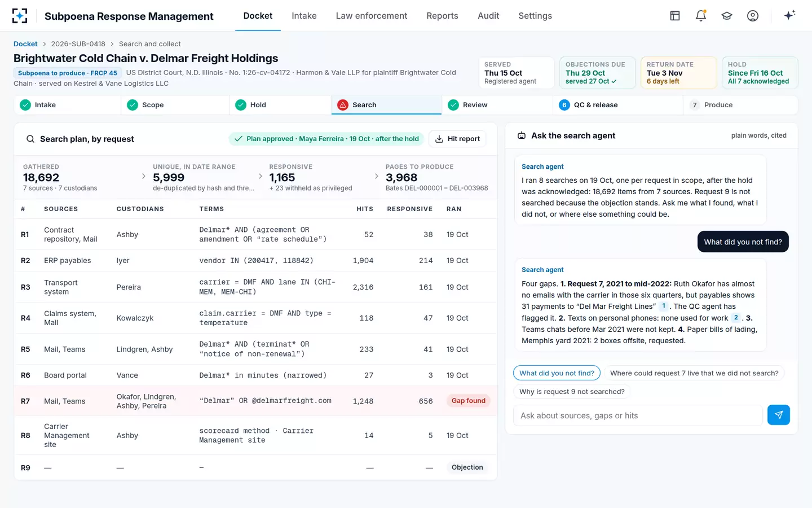Click the number 6 badge on QC & release
Screen dimensions: 812x508
[x=564, y=105]
